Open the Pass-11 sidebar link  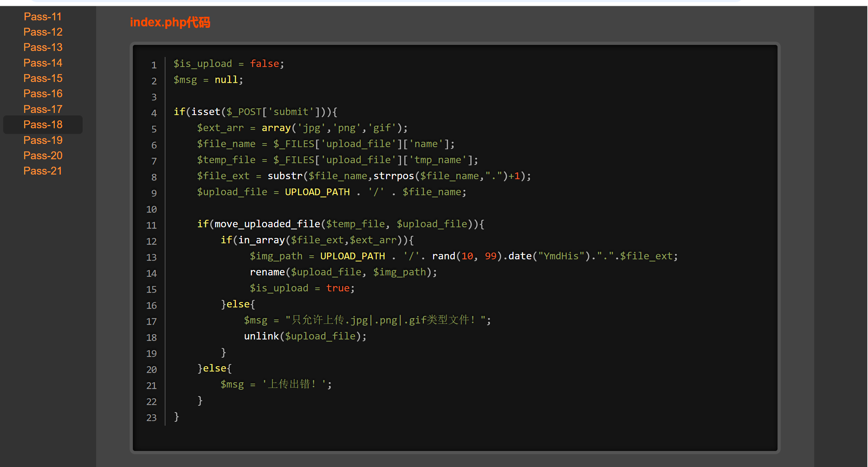pyautogui.click(x=43, y=17)
